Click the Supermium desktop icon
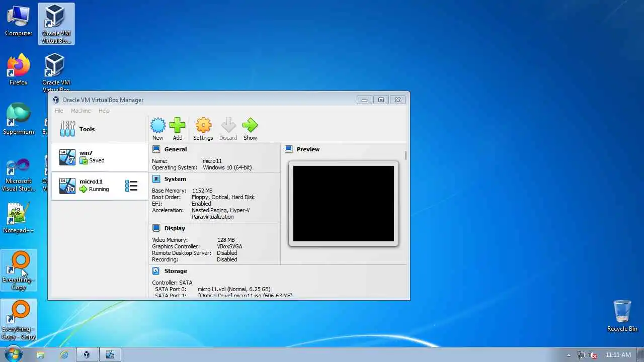The image size is (644, 362). [x=19, y=120]
